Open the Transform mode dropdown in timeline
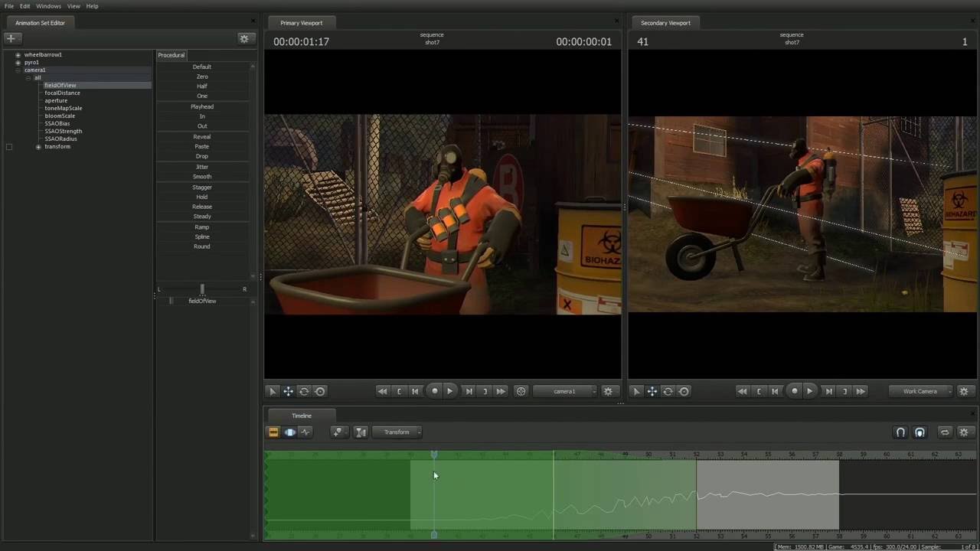The width and height of the screenshot is (980, 551). 397,432
